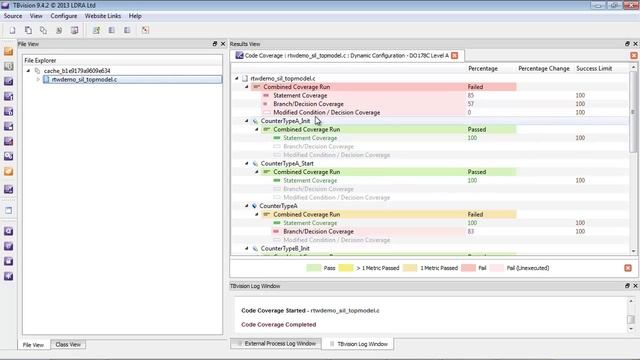Close the Code Coverage tab with its orange X

[x=455, y=56]
